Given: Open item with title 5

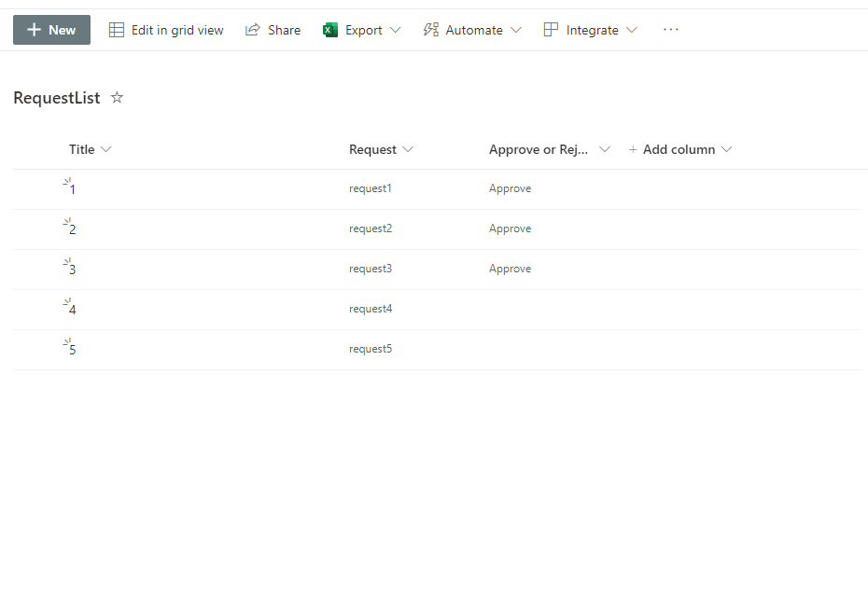Looking at the screenshot, I should (73, 350).
